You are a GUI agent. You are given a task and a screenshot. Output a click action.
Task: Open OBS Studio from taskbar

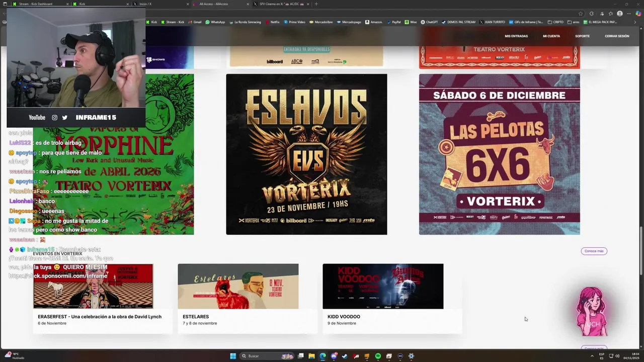400,356
